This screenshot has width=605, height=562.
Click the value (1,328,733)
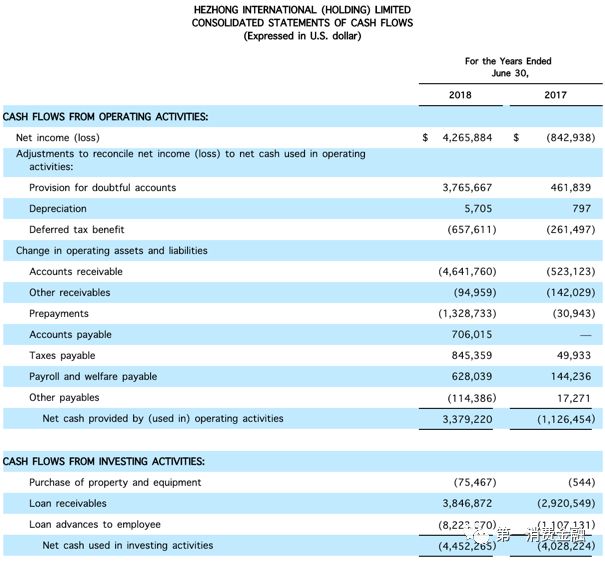click(467, 314)
